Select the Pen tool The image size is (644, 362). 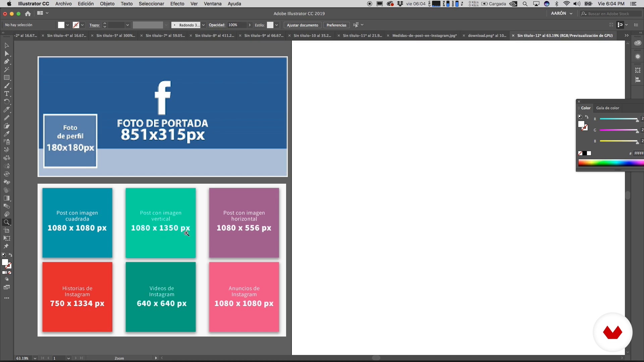coord(6,61)
